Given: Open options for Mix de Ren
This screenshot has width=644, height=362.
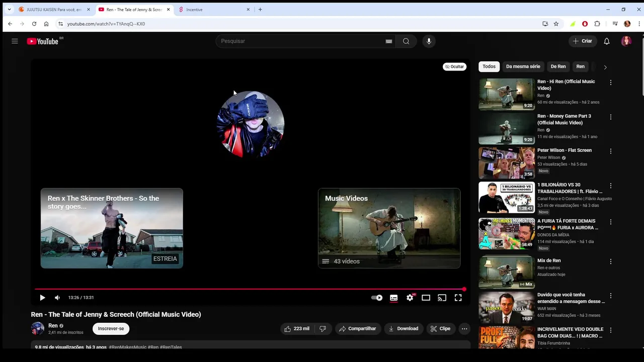Looking at the screenshot, I should coord(611,261).
